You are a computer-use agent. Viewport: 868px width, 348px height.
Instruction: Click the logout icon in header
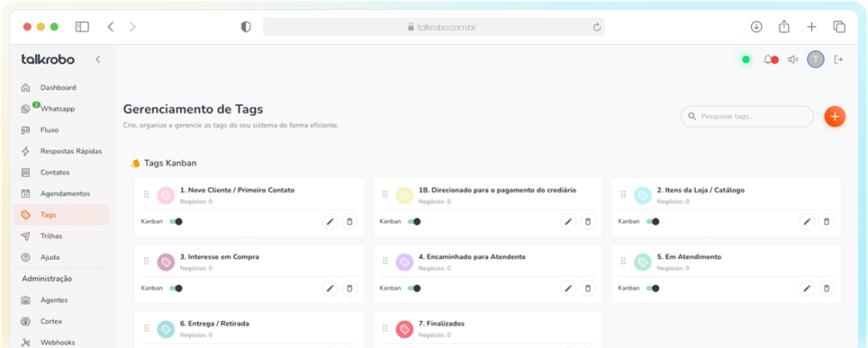pyautogui.click(x=838, y=59)
